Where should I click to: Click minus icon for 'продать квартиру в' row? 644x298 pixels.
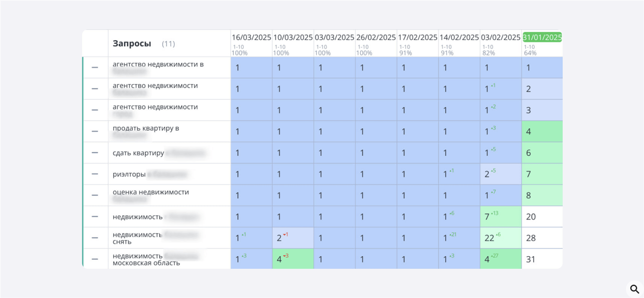[x=95, y=131]
